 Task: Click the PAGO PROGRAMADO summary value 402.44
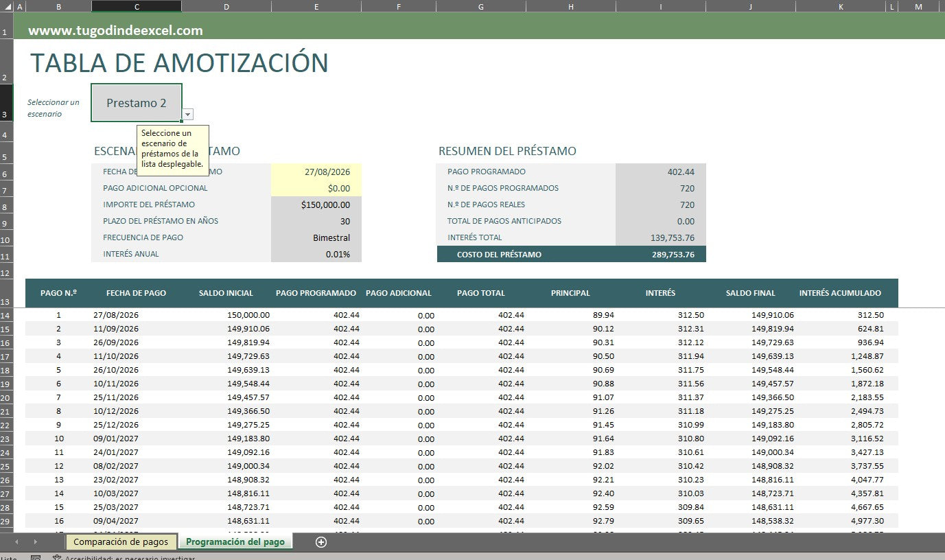(661, 172)
